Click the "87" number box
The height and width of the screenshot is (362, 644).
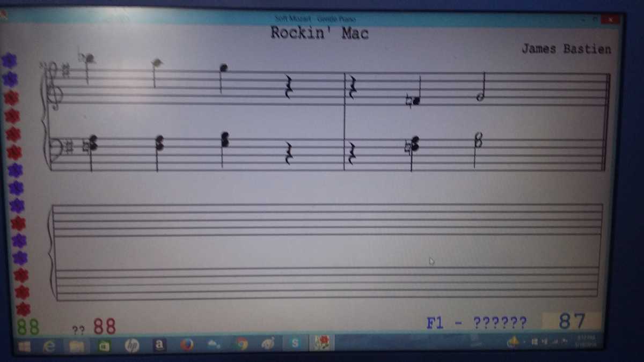[x=572, y=321]
